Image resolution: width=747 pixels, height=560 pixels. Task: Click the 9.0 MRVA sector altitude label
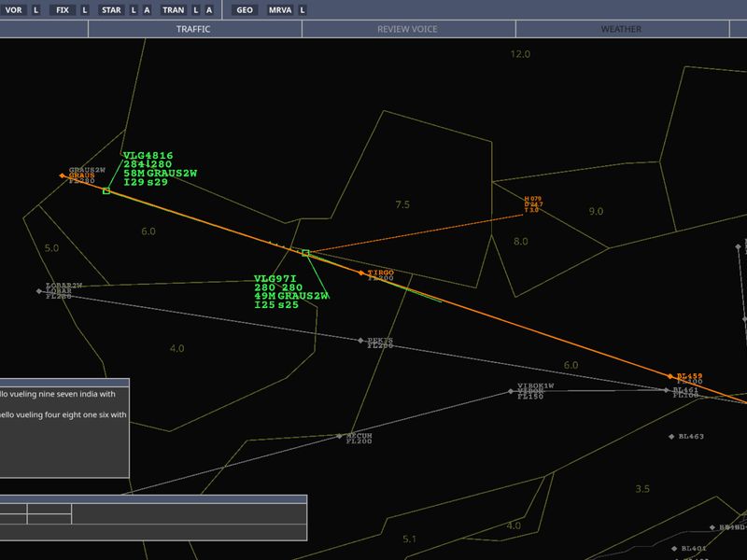click(x=596, y=212)
